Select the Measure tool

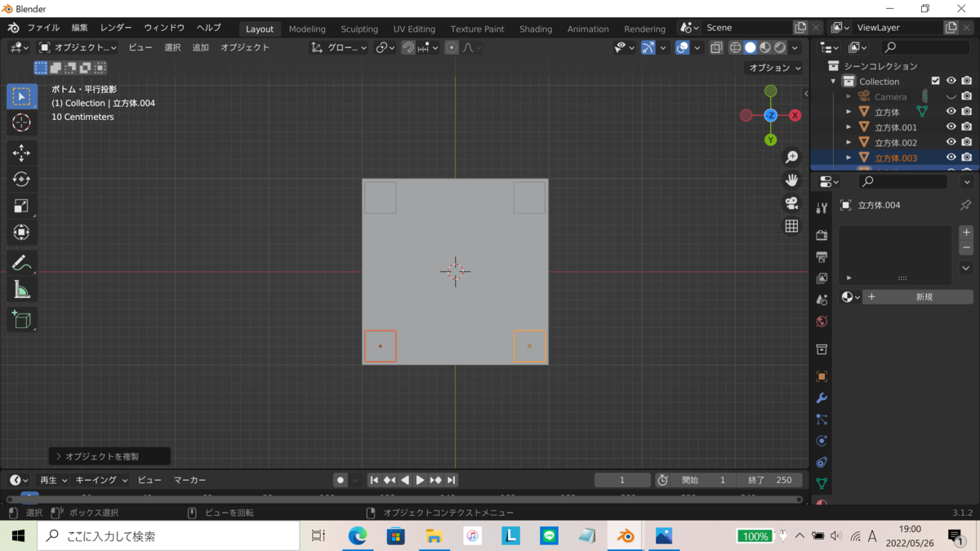(x=21, y=291)
